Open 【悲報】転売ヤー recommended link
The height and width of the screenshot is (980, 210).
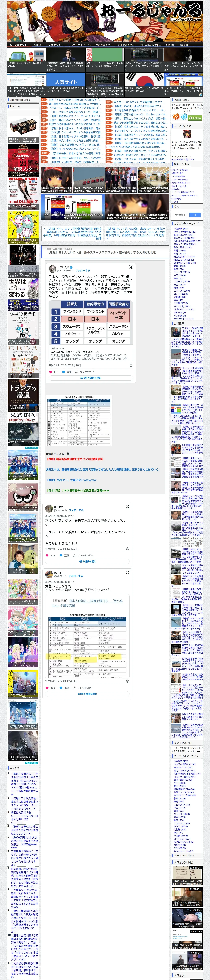[x=71, y=480]
